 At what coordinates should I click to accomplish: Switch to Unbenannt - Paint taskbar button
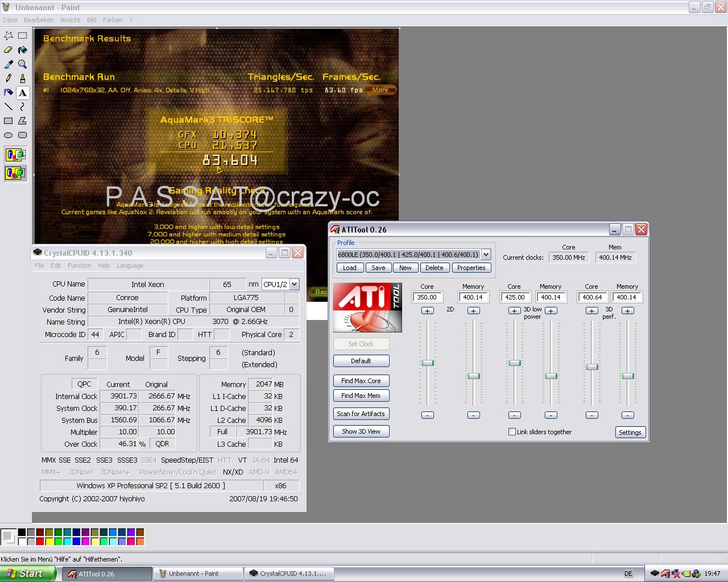197,573
